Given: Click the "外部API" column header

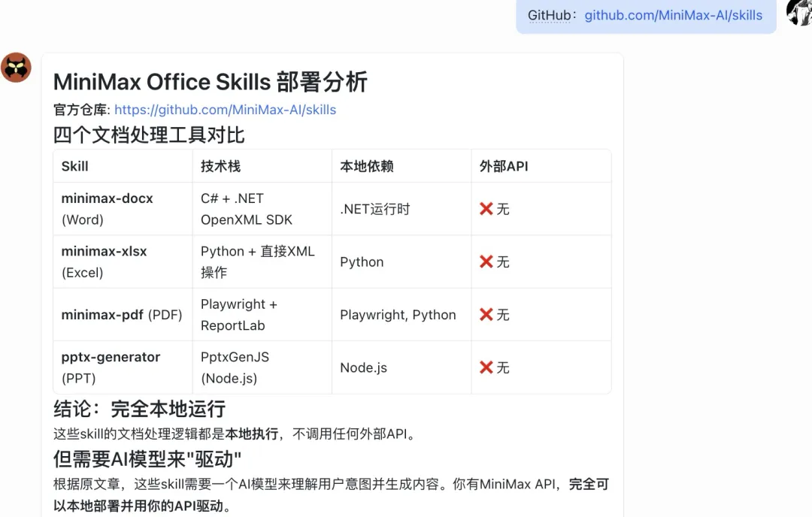Looking at the screenshot, I should tap(541, 166).
